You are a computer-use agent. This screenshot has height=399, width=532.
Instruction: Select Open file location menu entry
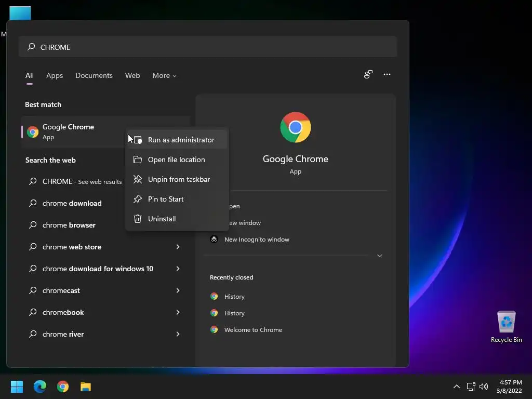tap(177, 159)
